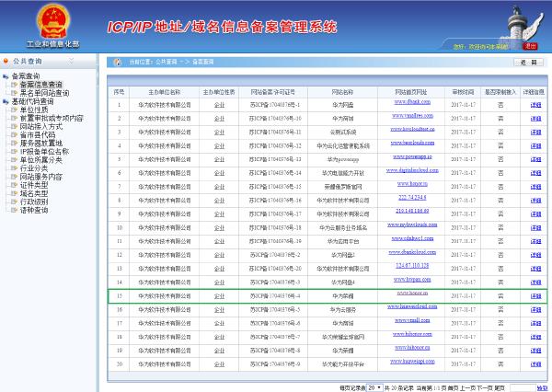552x392 pixels.
Task: Click 下一页 next page link
Action: pos(485,388)
